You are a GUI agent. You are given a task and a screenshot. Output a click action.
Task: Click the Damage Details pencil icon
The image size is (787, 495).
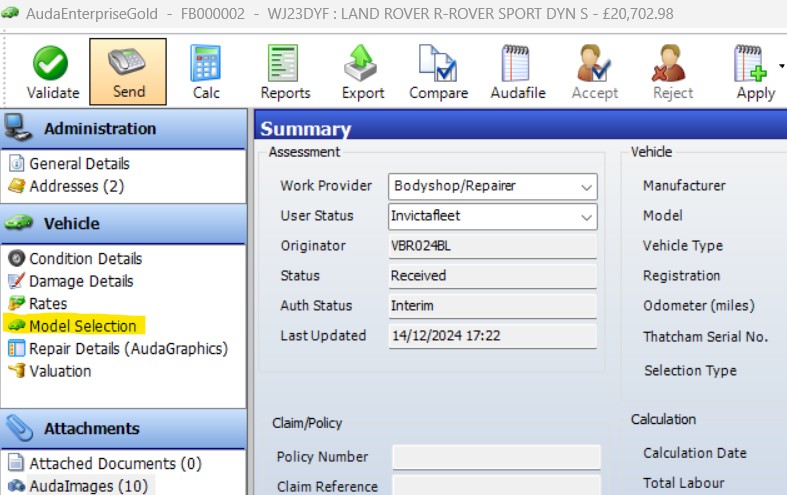coord(17,281)
